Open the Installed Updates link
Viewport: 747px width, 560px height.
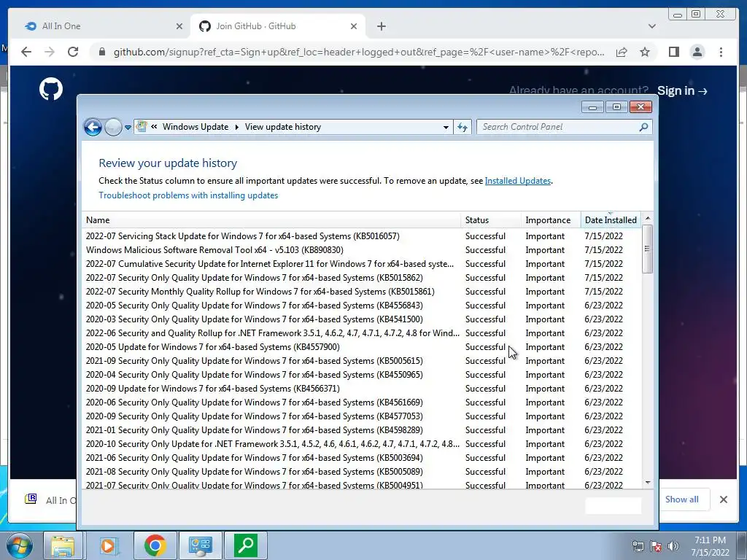pyautogui.click(x=518, y=181)
